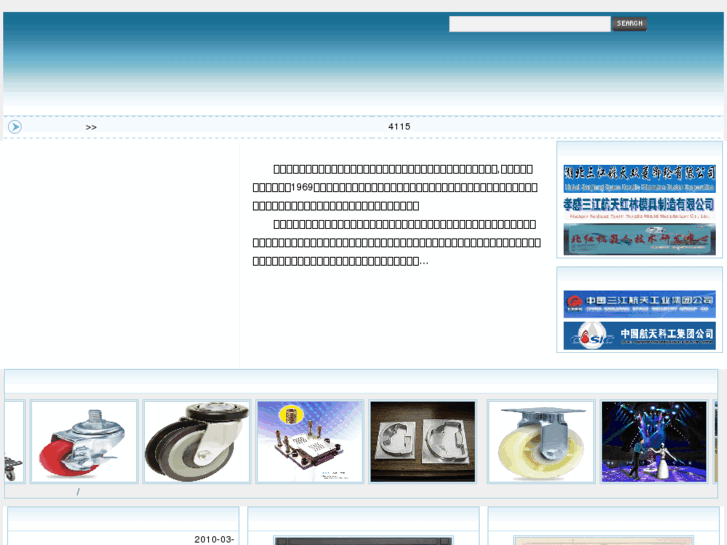Click the >> breadcrumb separator
Screen dimensions: 727x545
[x=91, y=128]
